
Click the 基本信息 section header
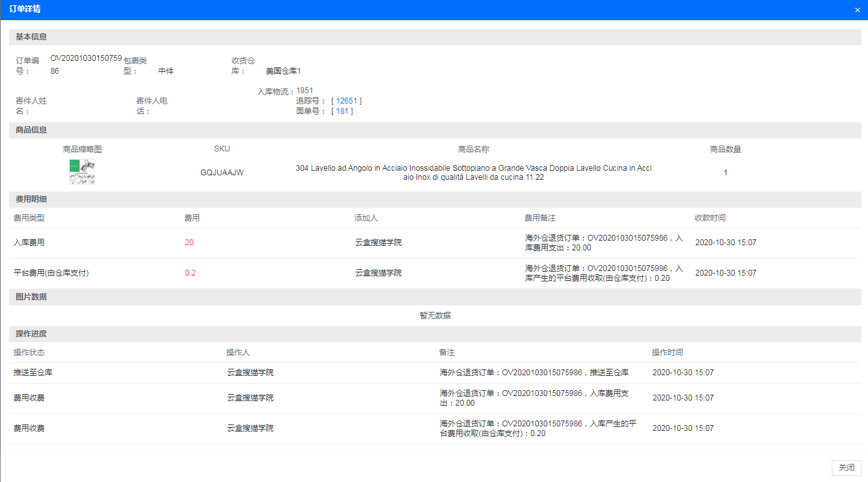click(31, 37)
